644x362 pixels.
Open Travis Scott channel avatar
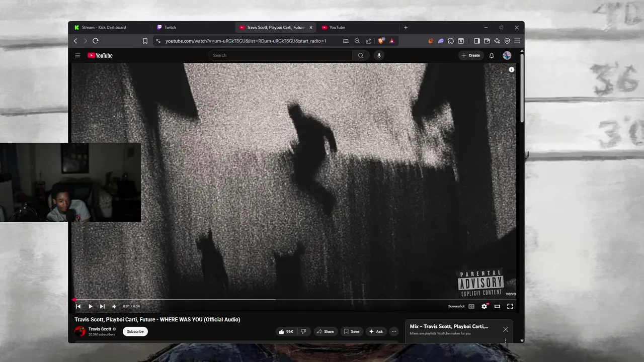[x=80, y=331]
